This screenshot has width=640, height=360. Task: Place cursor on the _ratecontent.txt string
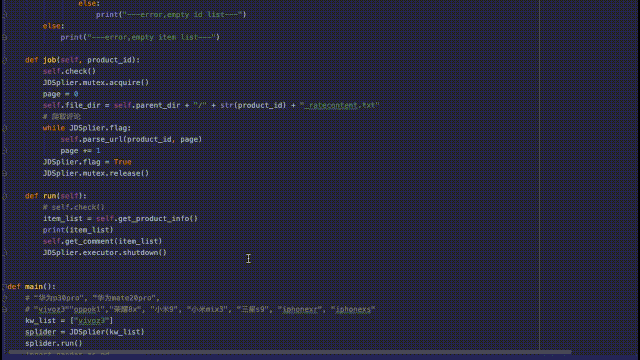pyautogui.click(x=340, y=105)
